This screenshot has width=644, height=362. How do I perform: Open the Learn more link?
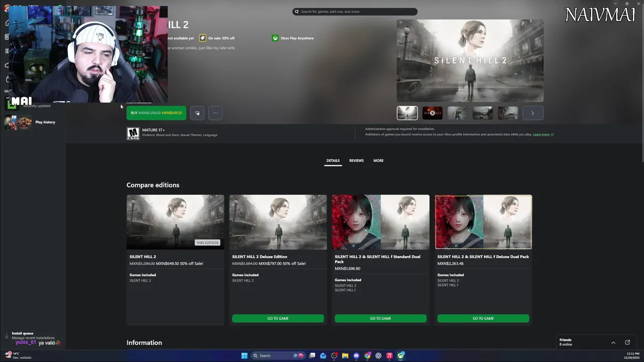point(541,134)
